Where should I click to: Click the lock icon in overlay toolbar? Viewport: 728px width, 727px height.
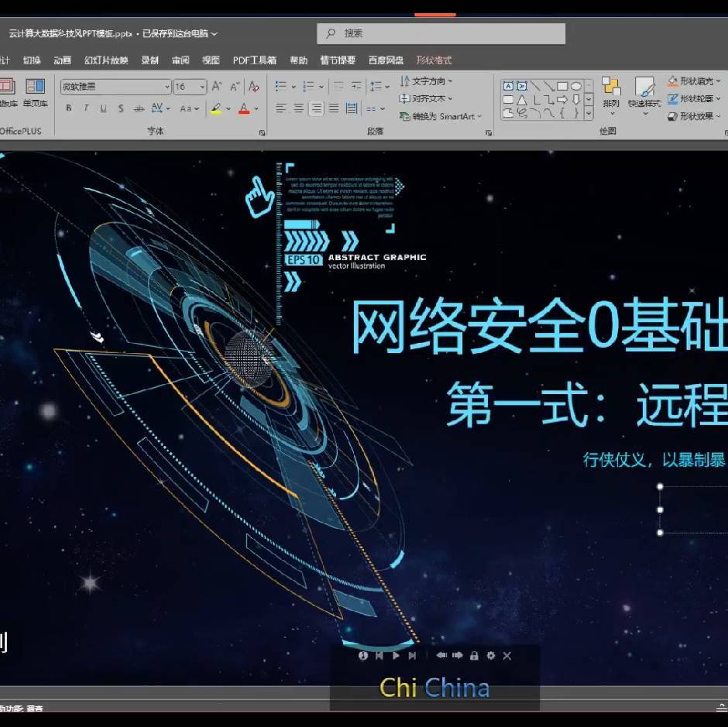[x=474, y=656]
